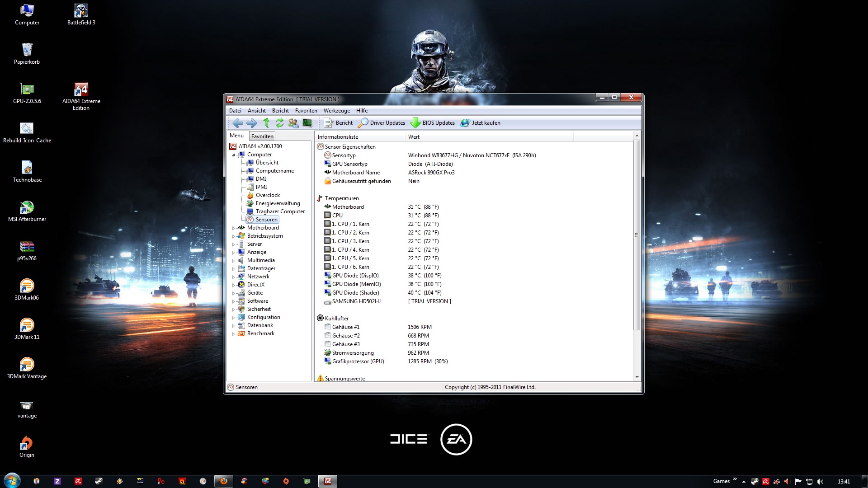Collapse the Computer tree node

(x=234, y=155)
